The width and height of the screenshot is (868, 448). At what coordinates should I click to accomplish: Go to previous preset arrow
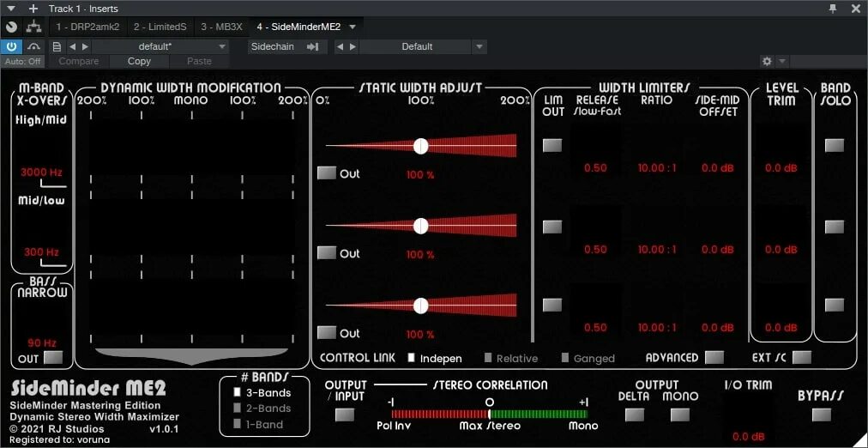72,46
